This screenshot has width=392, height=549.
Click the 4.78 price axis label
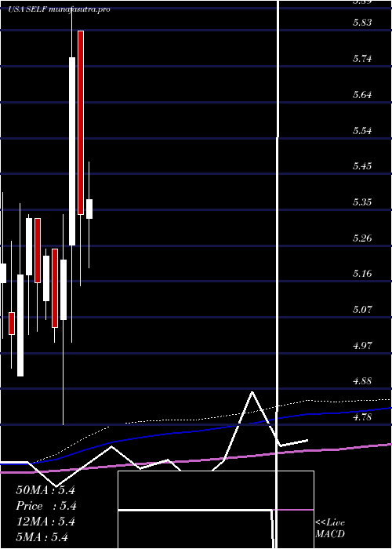click(x=362, y=417)
